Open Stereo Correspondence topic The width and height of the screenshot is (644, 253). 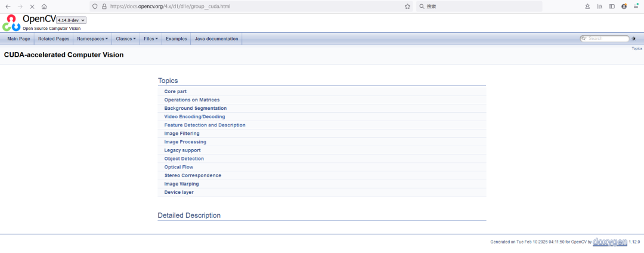pyautogui.click(x=193, y=175)
